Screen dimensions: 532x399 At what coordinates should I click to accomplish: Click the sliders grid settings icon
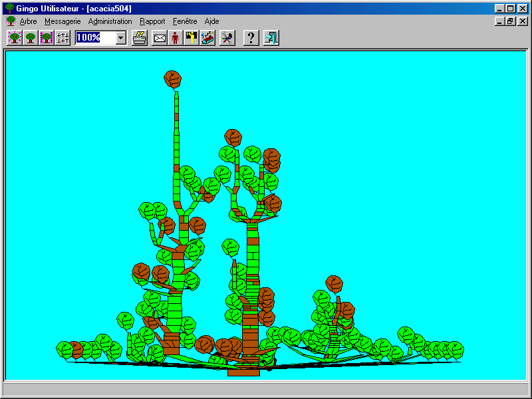pyautogui.click(x=63, y=38)
